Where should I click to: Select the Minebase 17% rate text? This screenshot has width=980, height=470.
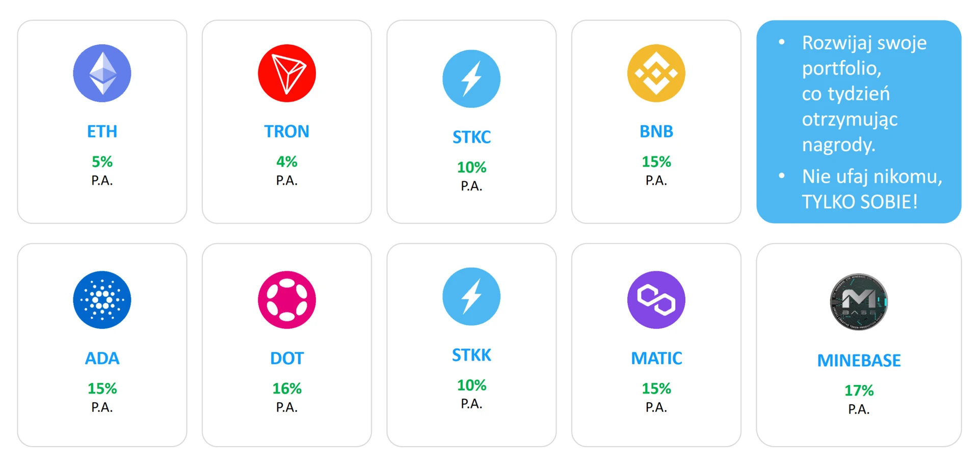click(x=859, y=391)
